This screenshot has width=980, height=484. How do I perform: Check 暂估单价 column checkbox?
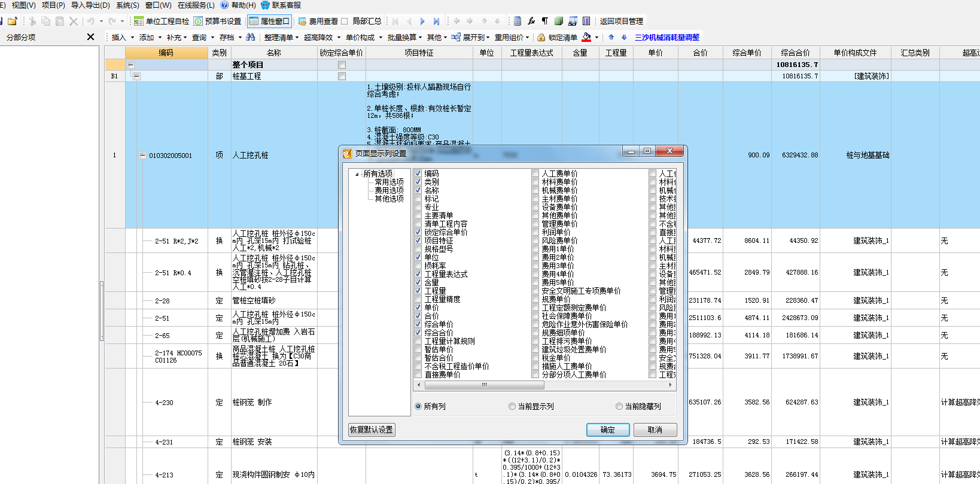[418, 349]
